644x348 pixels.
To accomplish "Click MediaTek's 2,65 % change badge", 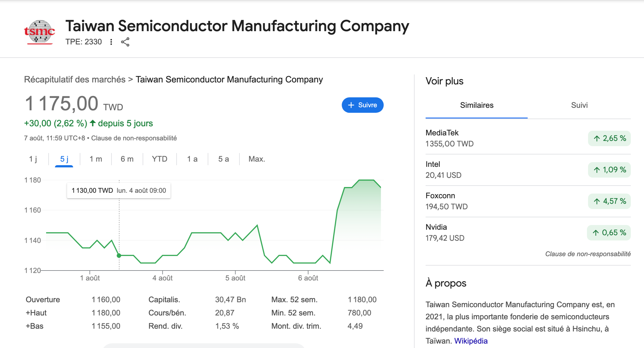I will tap(609, 138).
